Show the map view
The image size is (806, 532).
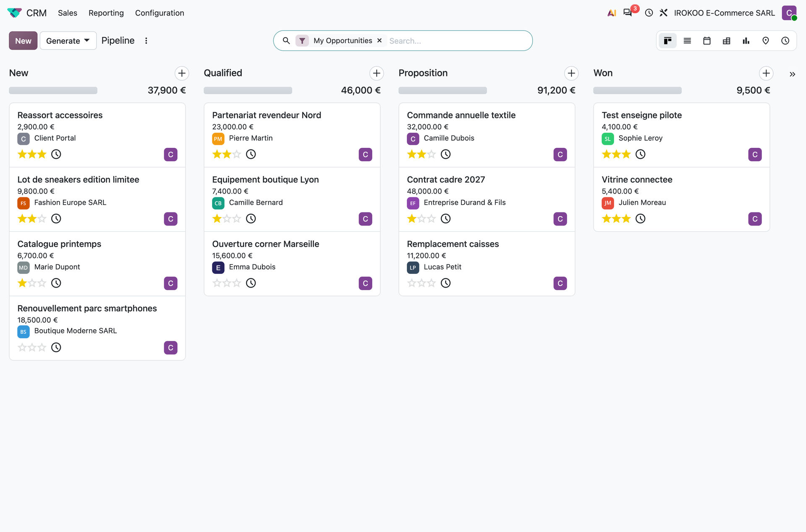point(766,41)
